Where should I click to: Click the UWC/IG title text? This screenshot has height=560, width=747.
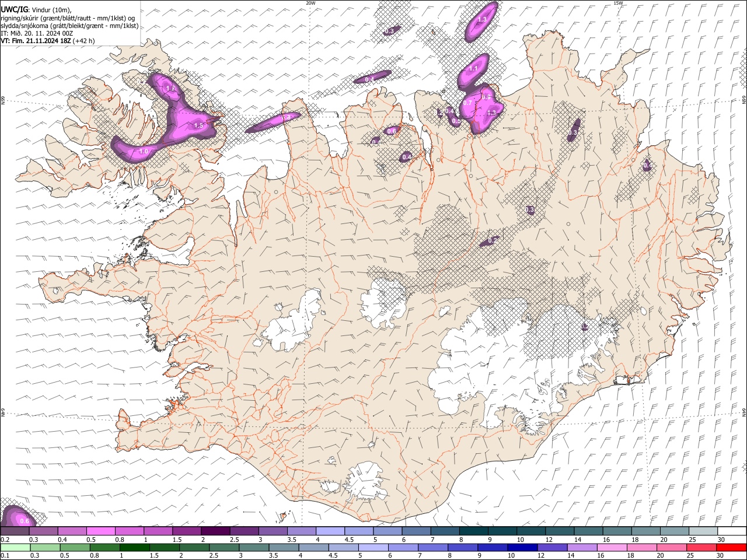click(13, 9)
